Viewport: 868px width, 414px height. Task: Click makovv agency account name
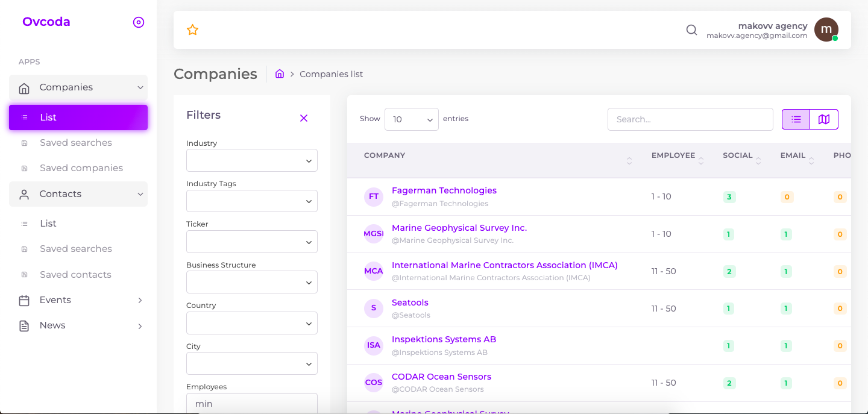(x=773, y=26)
